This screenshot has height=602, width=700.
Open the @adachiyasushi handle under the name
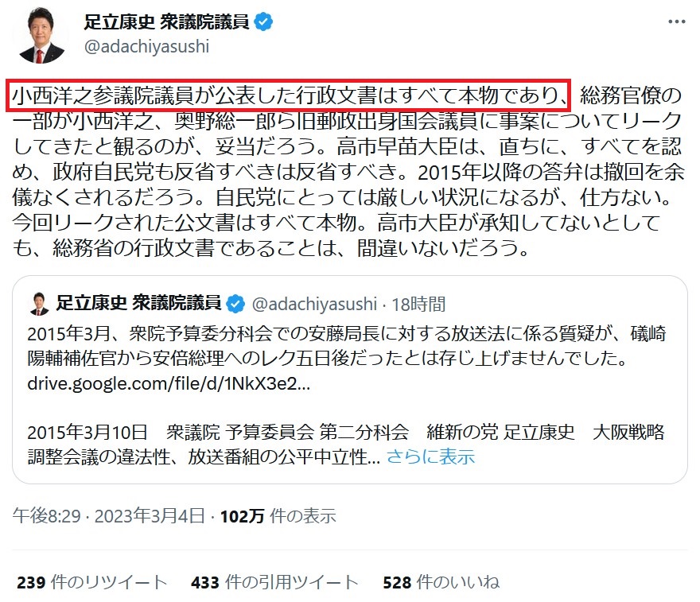click(x=147, y=46)
